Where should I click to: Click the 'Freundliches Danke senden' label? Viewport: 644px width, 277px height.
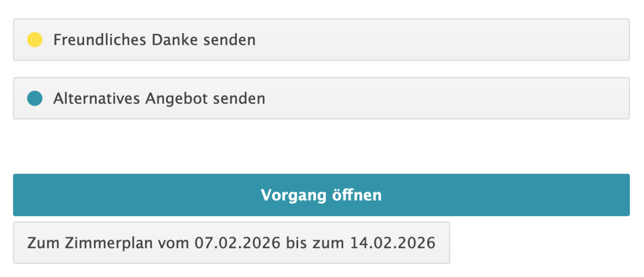pyautogui.click(x=154, y=40)
